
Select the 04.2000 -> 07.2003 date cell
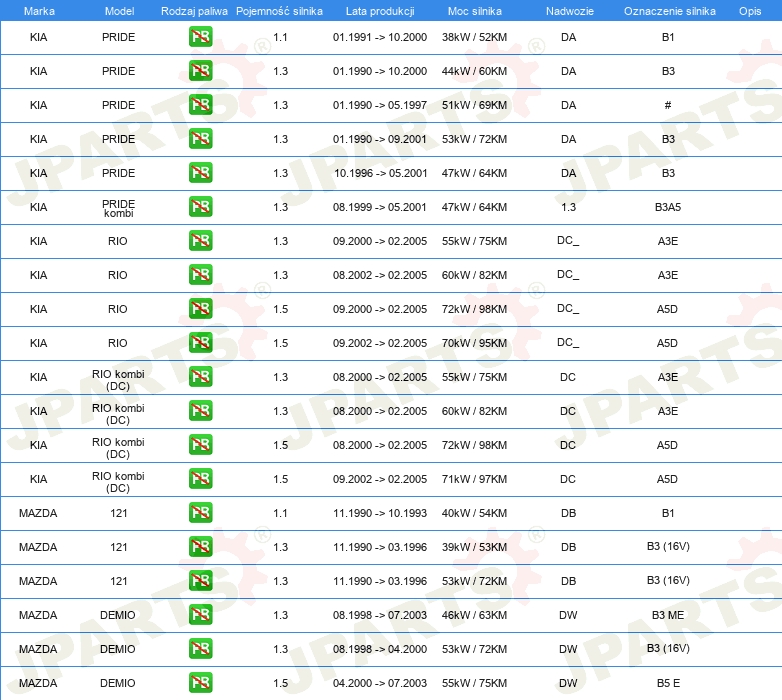[380, 683]
